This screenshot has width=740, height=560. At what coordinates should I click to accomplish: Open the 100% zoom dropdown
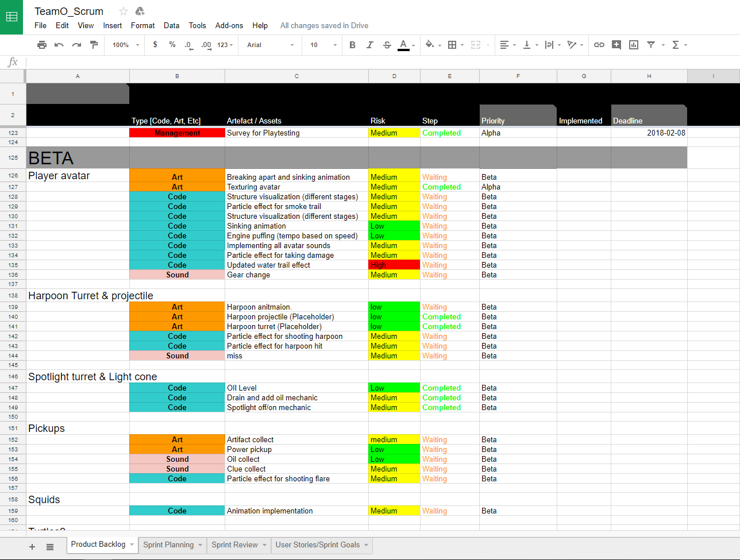pos(125,45)
